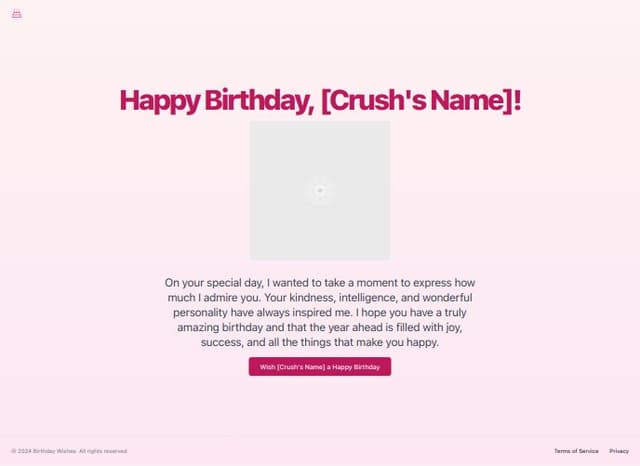Open the Privacy footer link
This screenshot has width=640, height=466.
coord(619,451)
